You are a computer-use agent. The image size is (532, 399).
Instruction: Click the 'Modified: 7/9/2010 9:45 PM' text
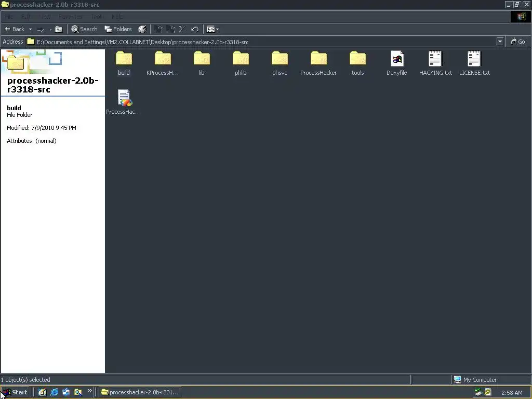tap(42, 128)
